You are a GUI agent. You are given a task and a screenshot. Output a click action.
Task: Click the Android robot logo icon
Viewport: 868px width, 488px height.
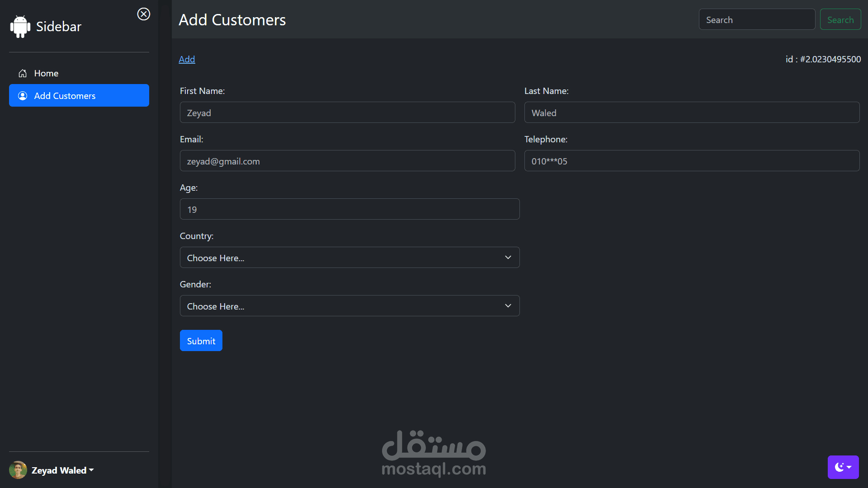click(20, 27)
